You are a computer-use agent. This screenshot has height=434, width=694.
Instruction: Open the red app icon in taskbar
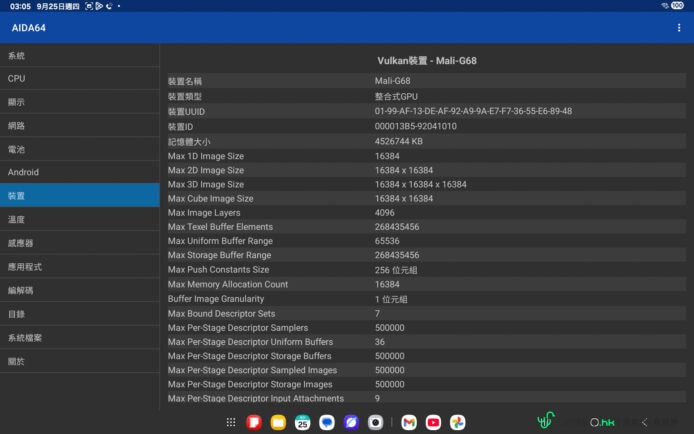(254, 423)
